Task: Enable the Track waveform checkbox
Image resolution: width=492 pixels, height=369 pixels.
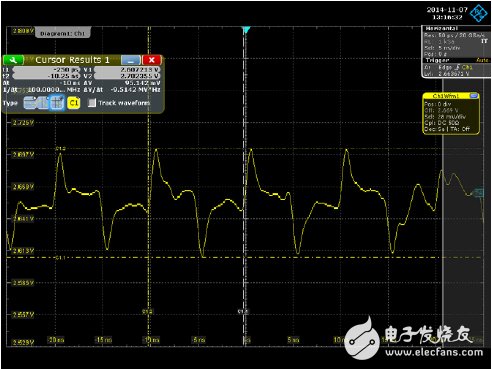Action: coord(92,103)
